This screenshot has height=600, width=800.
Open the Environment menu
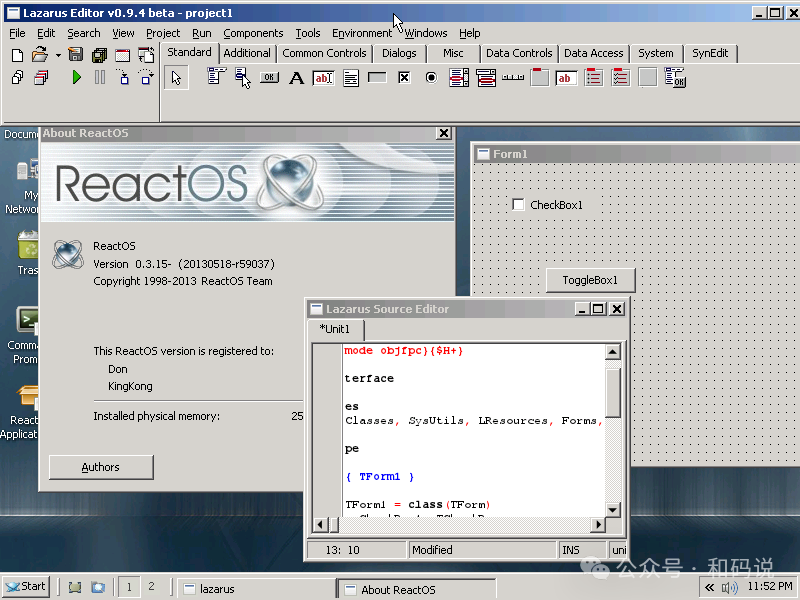(x=362, y=33)
